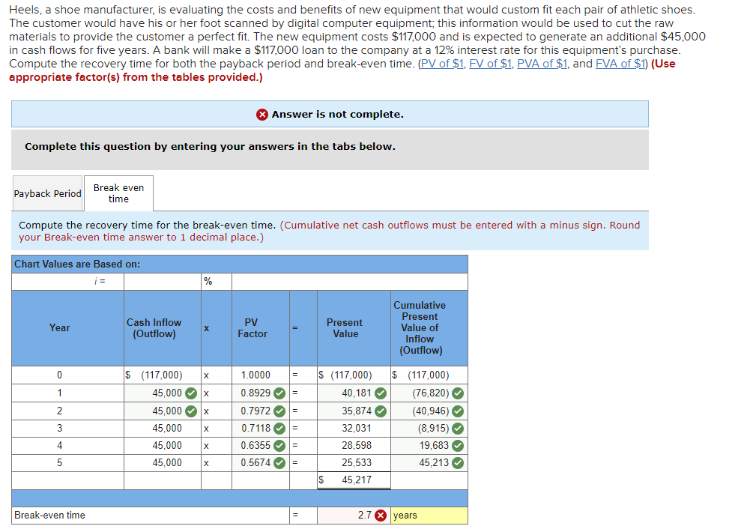Click the cumulative value 19,683 cell

(429, 446)
